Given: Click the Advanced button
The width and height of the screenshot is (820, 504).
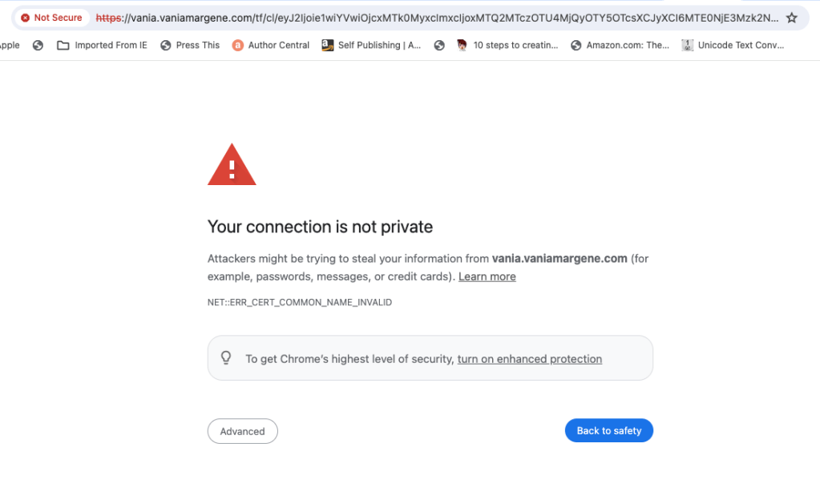Looking at the screenshot, I should tap(242, 430).
